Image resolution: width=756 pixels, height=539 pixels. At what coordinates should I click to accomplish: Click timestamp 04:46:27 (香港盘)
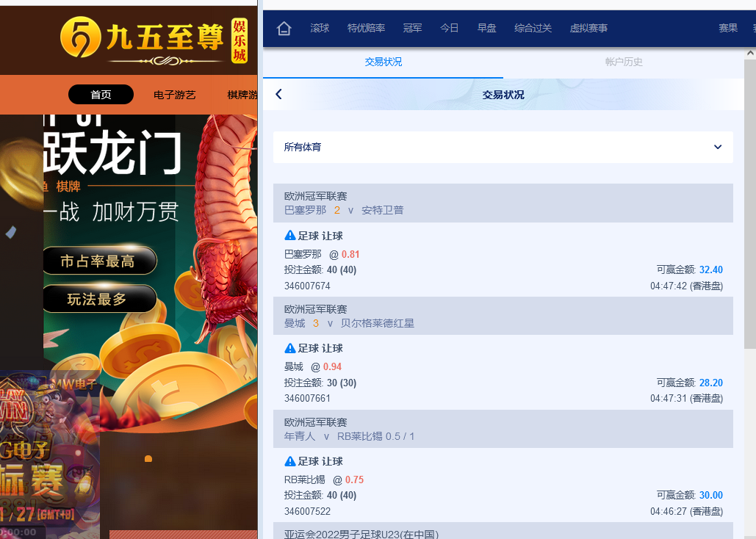[x=686, y=512]
